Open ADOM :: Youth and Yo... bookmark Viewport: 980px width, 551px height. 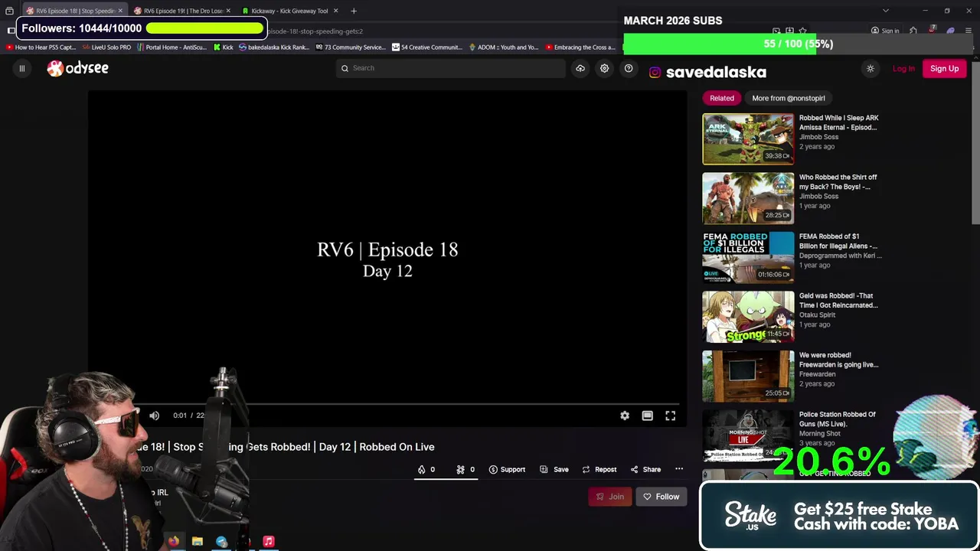coord(504,47)
